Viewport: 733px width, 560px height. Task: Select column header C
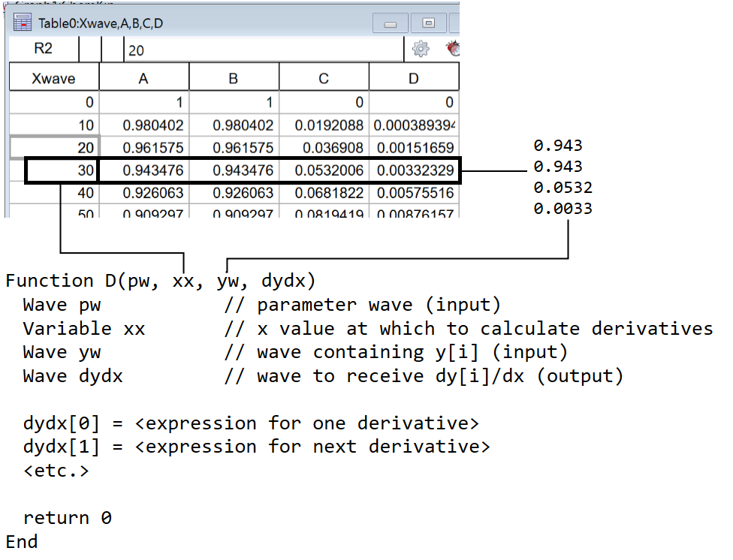tap(324, 78)
